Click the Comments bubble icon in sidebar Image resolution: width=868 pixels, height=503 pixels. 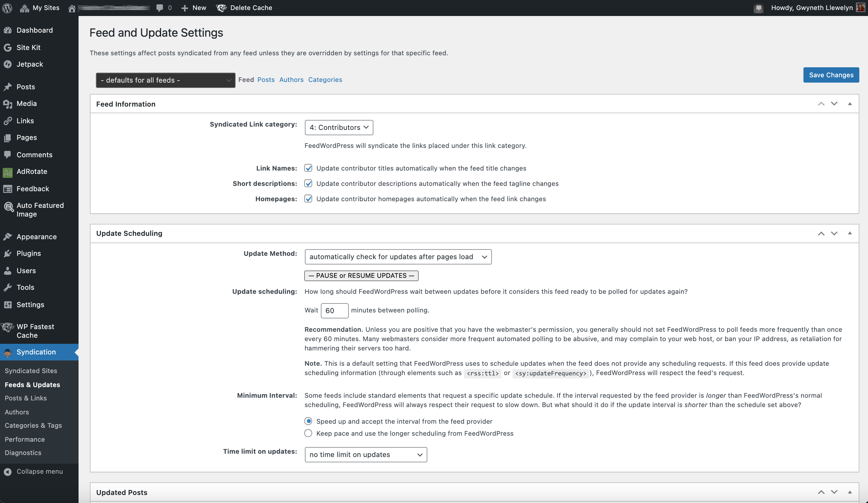click(8, 155)
